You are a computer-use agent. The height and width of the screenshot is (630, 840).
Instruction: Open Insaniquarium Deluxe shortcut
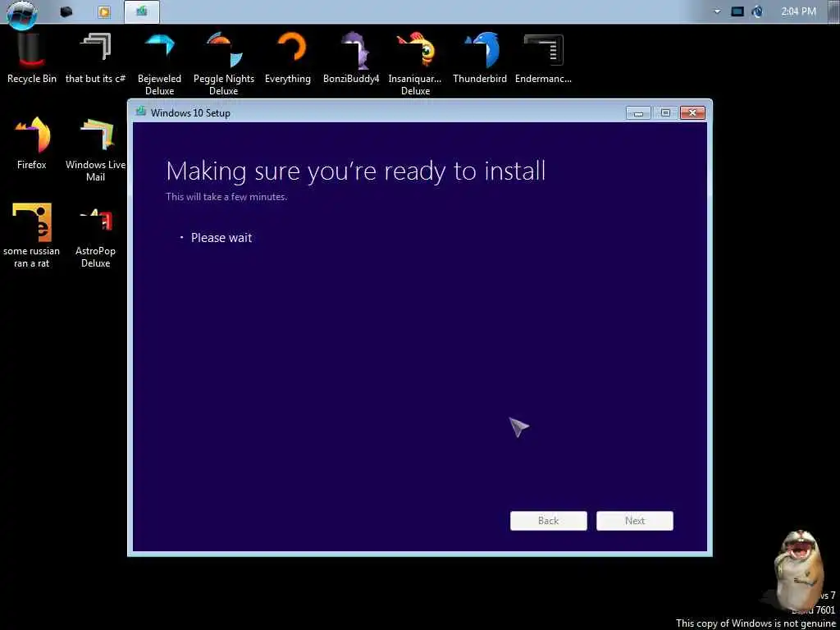click(x=415, y=63)
